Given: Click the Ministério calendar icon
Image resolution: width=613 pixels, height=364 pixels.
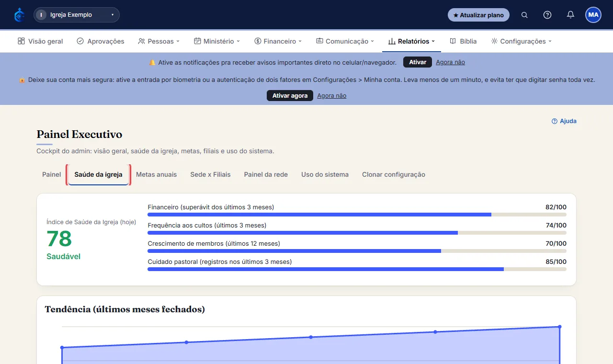Looking at the screenshot, I should (197, 41).
